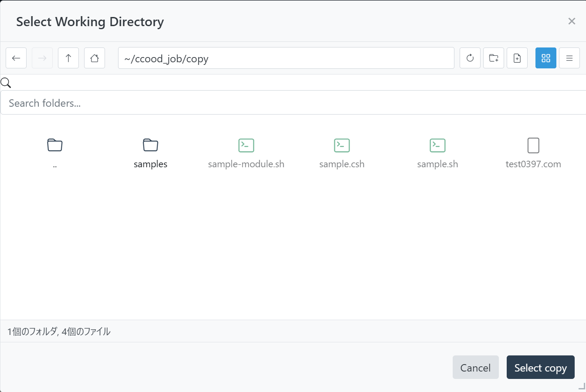Click the 'sample-module.sh' file name
The width and height of the screenshot is (586, 392).
246,164
